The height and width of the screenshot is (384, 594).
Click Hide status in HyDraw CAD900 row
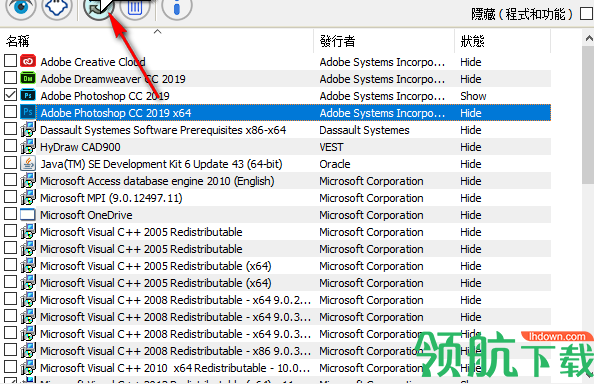pos(471,147)
